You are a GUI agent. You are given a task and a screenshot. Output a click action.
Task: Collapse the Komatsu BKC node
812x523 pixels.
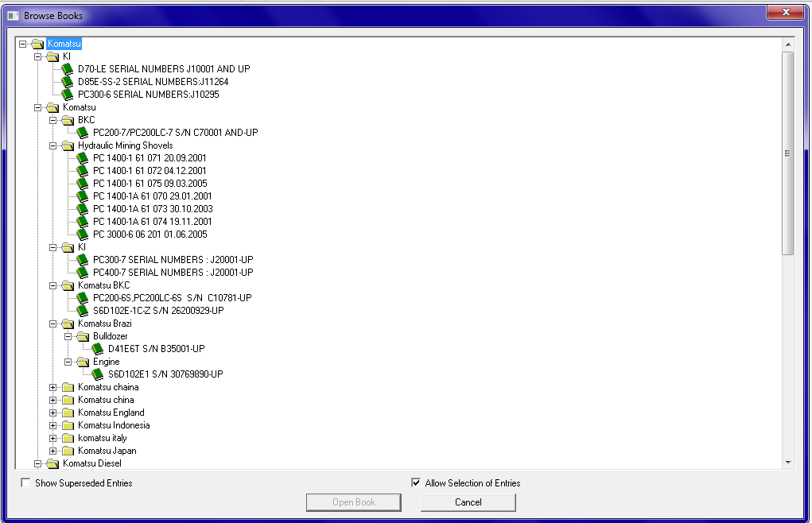pos(52,285)
